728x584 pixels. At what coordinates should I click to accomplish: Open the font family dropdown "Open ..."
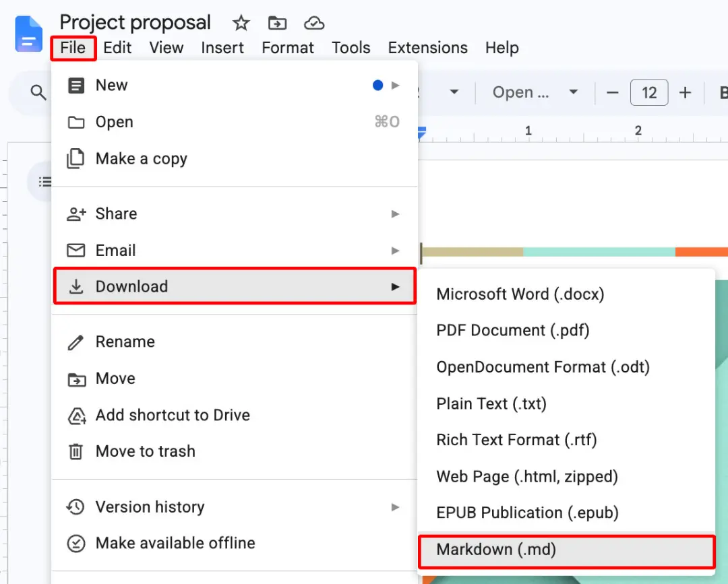coord(535,92)
